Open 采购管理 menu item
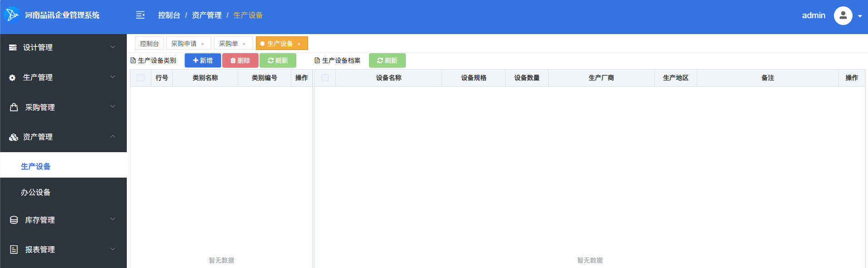This screenshot has width=868, height=268. pyautogui.click(x=63, y=107)
